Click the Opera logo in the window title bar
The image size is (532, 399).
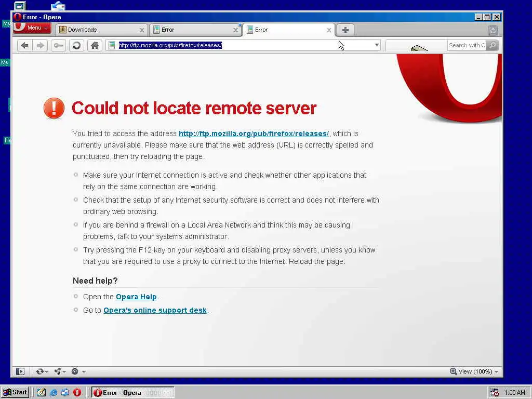(x=18, y=17)
